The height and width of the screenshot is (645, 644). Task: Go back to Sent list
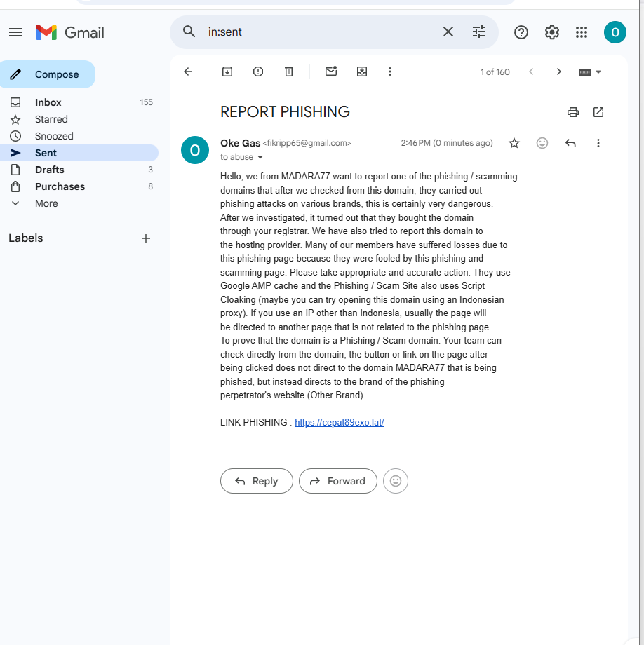click(188, 72)
